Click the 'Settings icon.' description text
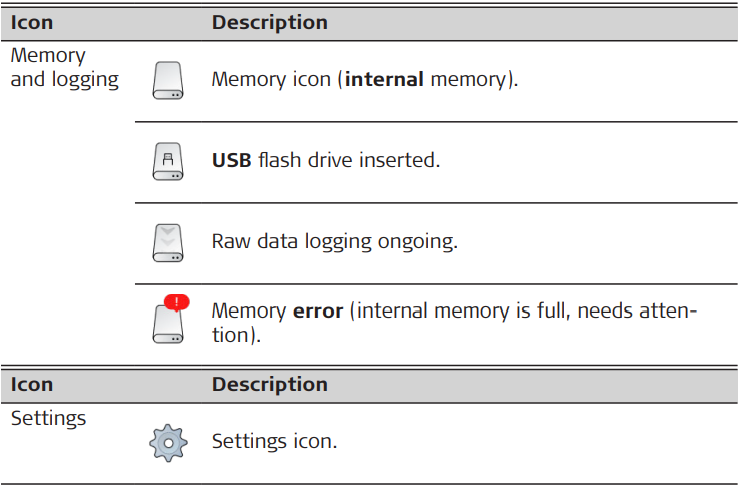This screenshot has width=747, height=497. coord(274,441)
